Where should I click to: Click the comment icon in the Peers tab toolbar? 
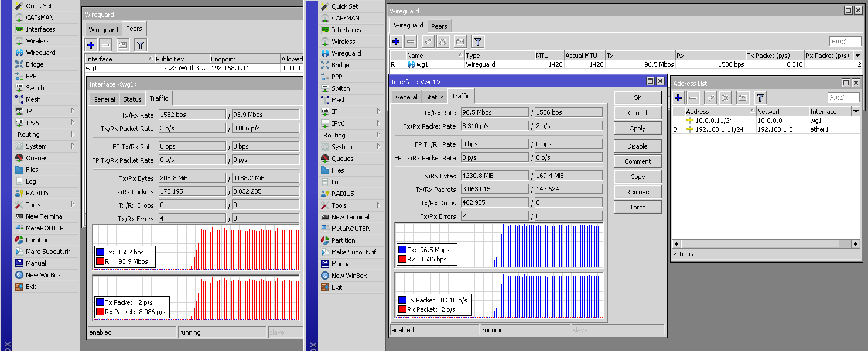(x=122, y=44)
